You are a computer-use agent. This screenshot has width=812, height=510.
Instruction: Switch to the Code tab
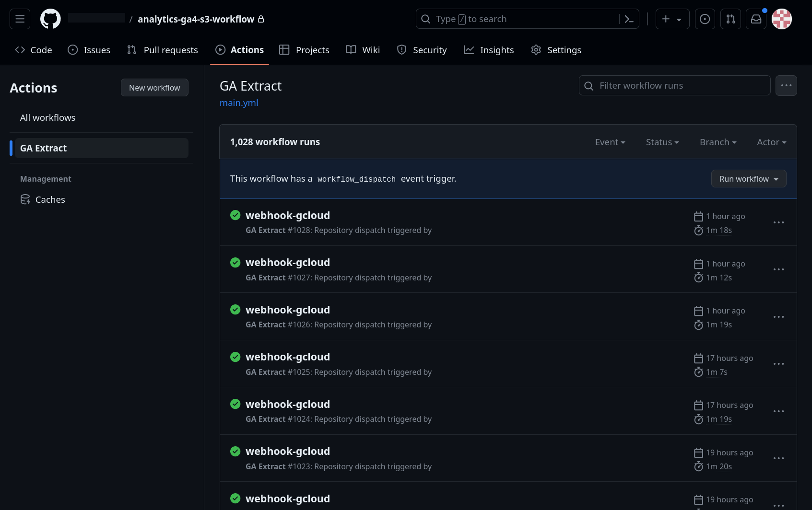[34, 50]
